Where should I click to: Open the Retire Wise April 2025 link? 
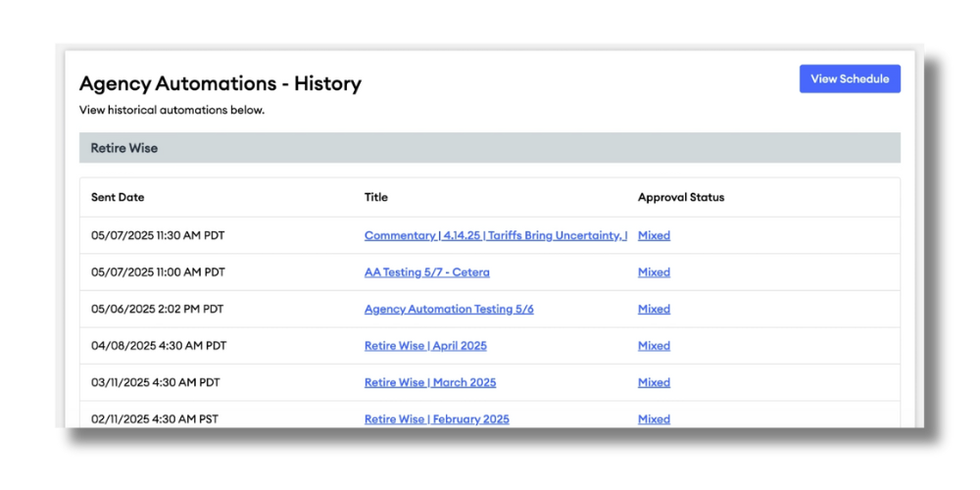(425, 346)
